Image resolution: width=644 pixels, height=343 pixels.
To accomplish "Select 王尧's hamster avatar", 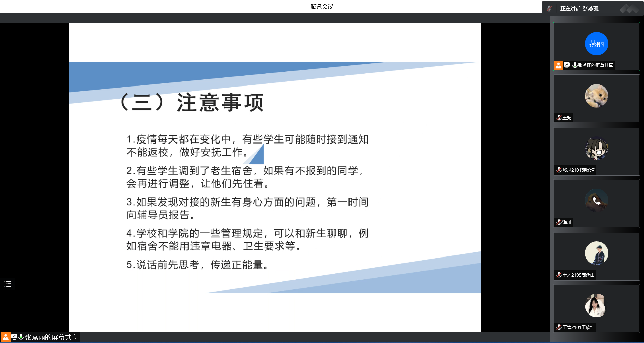I will point(596,96).
